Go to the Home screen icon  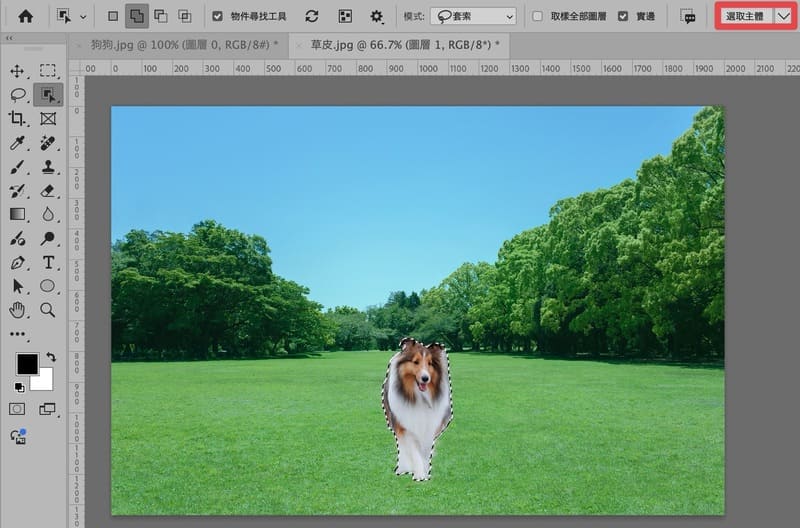point(25,16)
